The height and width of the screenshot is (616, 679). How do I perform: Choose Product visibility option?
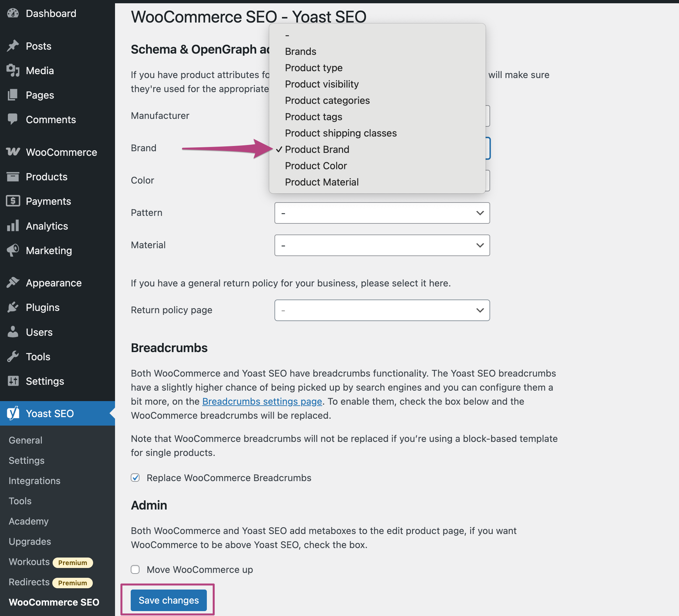tap(377, 84)
